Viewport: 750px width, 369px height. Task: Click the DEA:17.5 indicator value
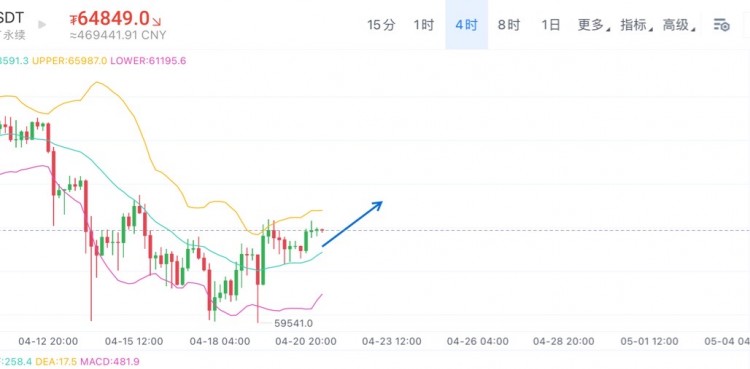click(55, 362)
